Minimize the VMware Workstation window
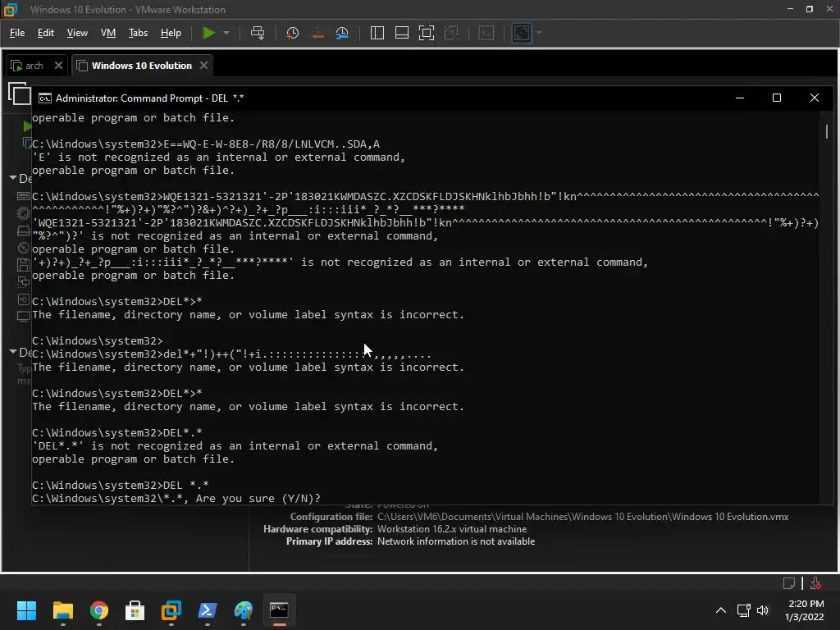840x630 pixels. [790, 9]
